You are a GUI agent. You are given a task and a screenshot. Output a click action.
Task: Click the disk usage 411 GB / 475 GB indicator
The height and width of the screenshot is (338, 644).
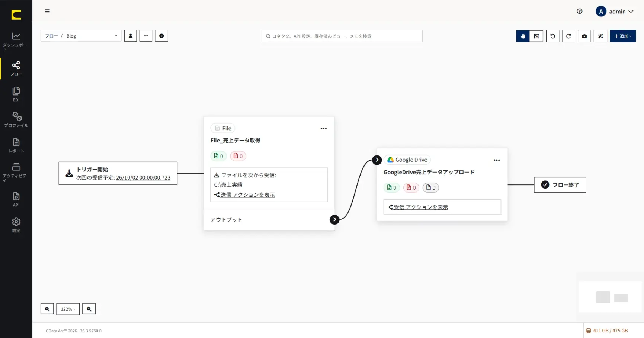click(x=607, y=331)
